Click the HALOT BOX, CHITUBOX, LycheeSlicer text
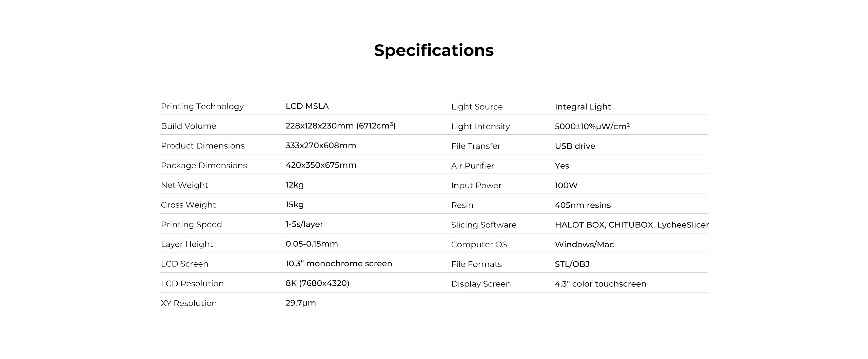This screenshot has height=359, width=868. (632, 225)
